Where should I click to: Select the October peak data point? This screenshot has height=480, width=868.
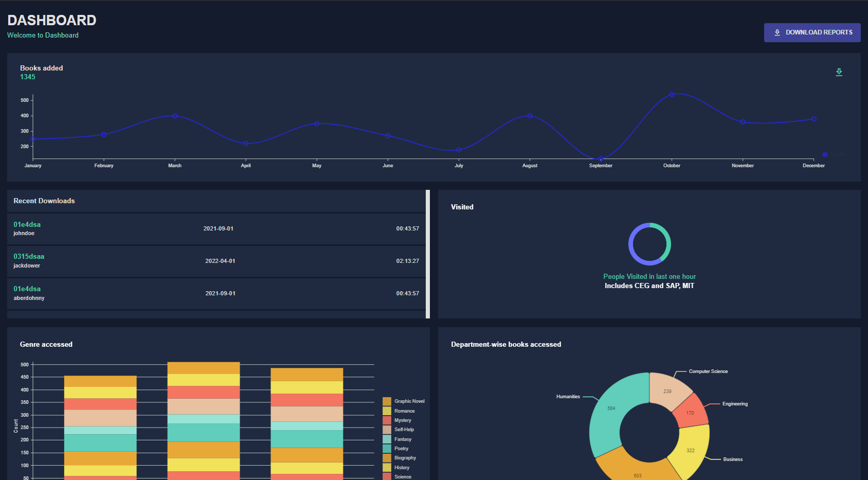pyautogui.click(x=672, y=94)
